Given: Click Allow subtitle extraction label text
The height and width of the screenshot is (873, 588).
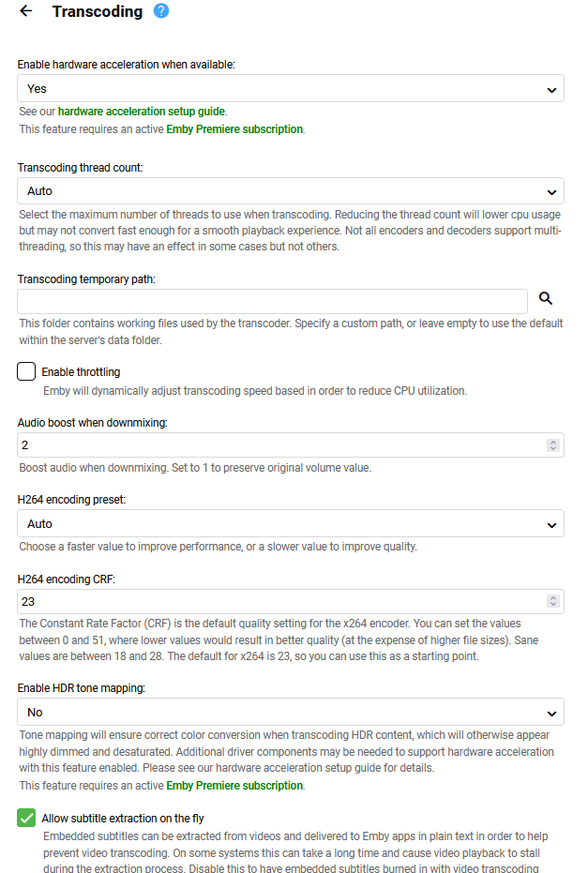Looking at the screenshot, I should 123,819.
